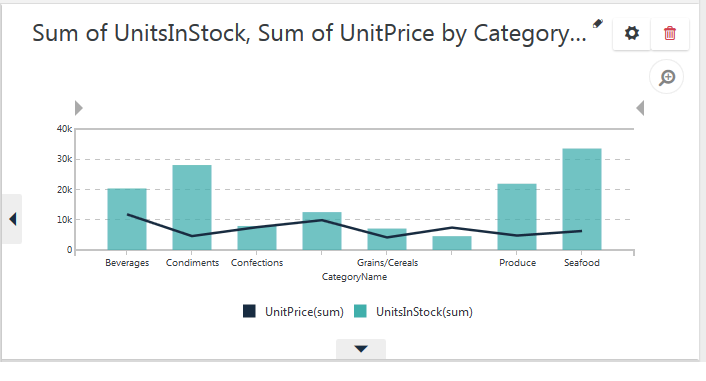Click gray right-pointing arrow above chart
The height and width of the screenshot is (381, 706).
tap(79, 108)
